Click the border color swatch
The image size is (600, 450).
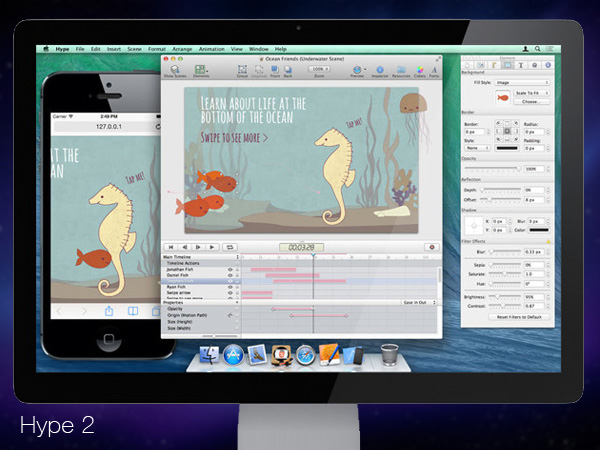point(507,148)
